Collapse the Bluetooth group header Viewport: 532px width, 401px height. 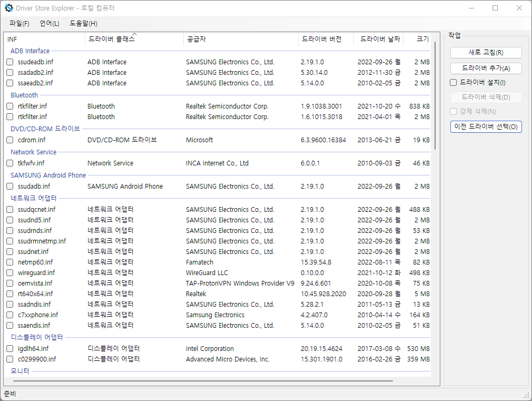24,95
